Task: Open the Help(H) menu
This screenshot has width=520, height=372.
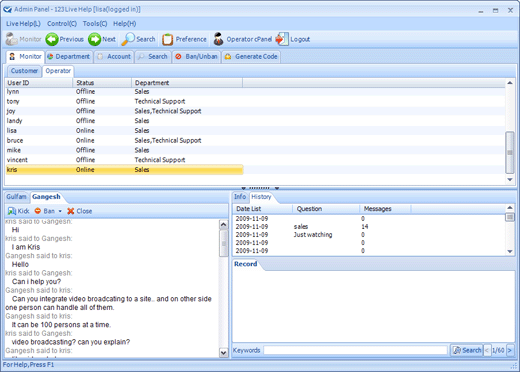Action: coord(125,24)
